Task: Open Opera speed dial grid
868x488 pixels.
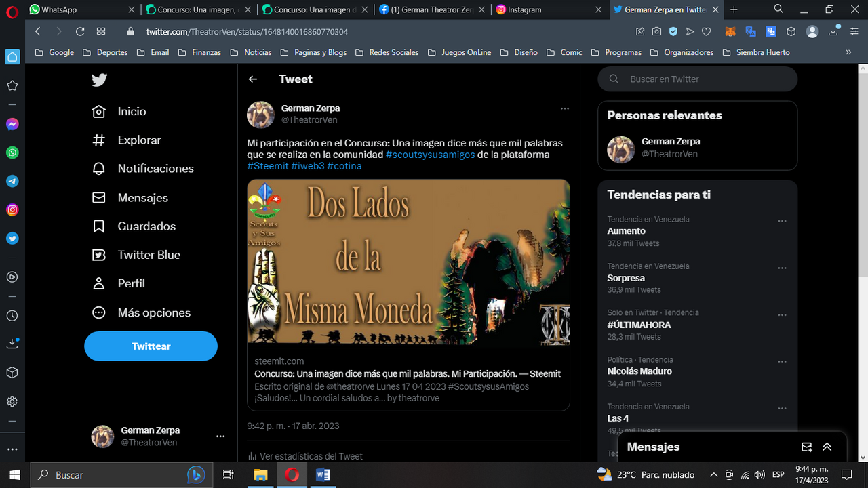Action: click(x=101, y=32)
